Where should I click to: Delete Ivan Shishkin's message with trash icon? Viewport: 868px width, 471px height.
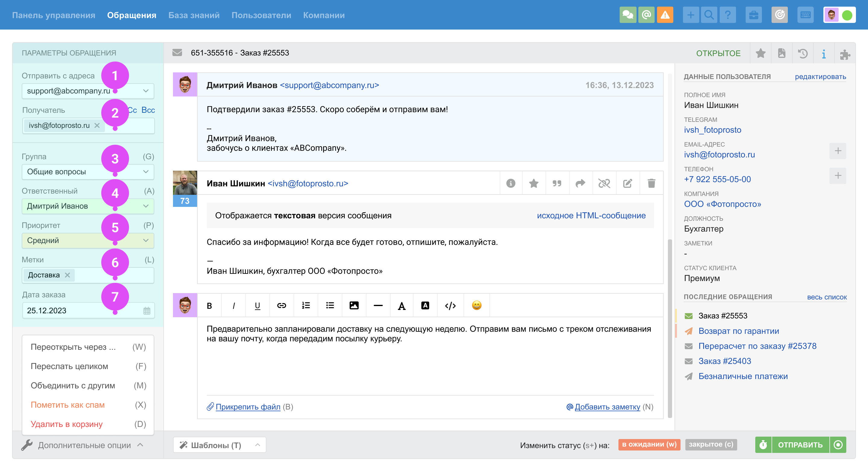point(651,183)
